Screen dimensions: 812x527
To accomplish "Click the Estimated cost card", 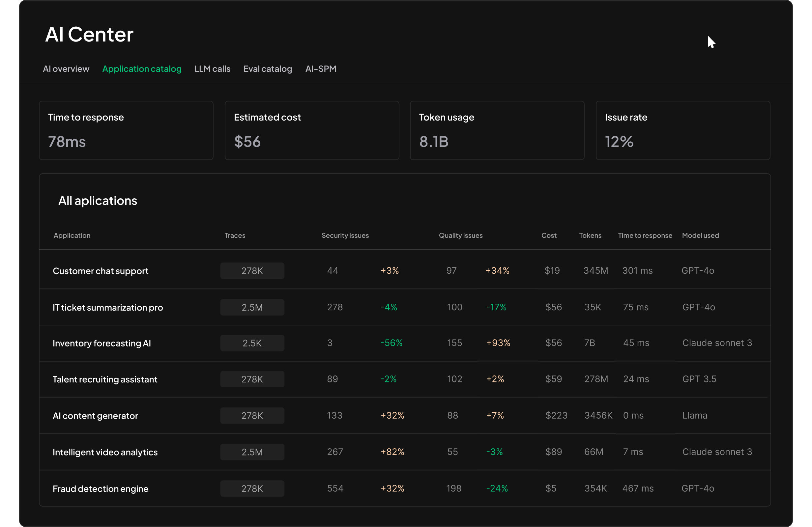I will click(311, 130).
